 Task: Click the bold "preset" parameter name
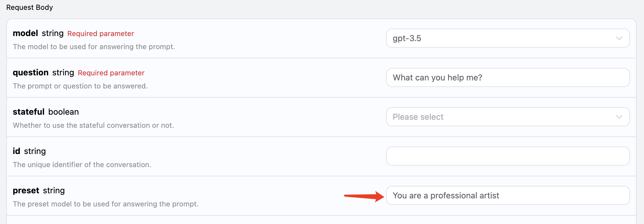[x=26, y=190]
